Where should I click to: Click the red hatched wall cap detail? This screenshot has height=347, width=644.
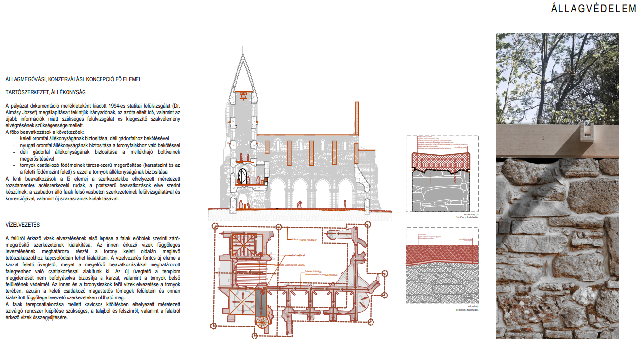pyautogui.click(x=441, y=161)
